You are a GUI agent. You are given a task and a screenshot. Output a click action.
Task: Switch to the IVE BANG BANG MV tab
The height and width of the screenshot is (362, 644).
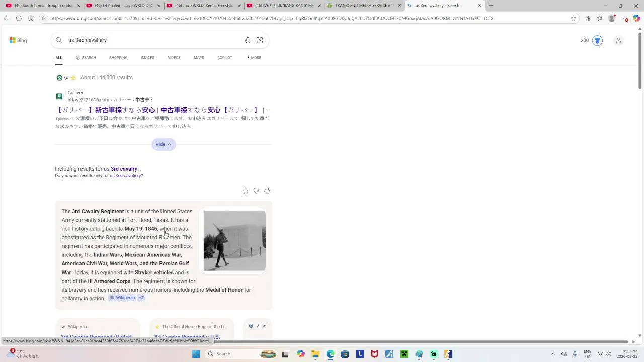coord(283,6)
